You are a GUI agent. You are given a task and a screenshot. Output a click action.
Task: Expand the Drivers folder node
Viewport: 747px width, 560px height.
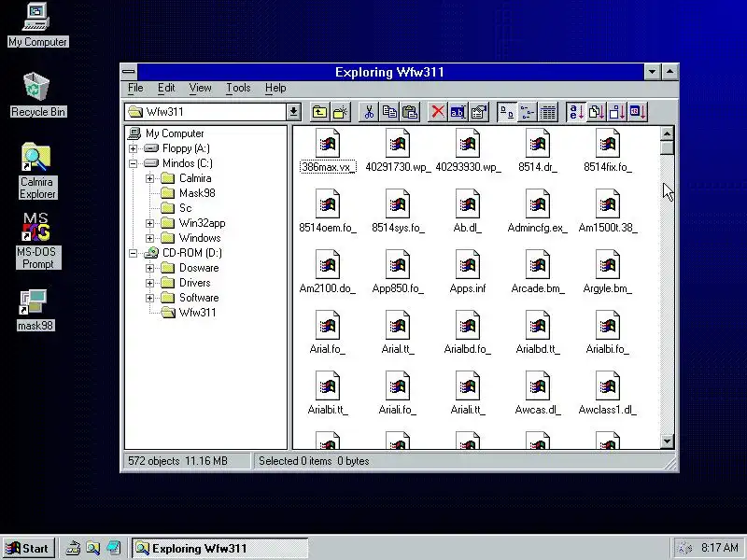tap(149, 283)
